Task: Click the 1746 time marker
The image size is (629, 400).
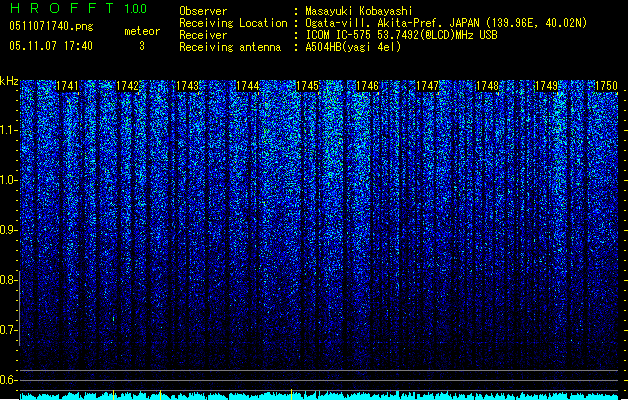Action: point(367,86)
